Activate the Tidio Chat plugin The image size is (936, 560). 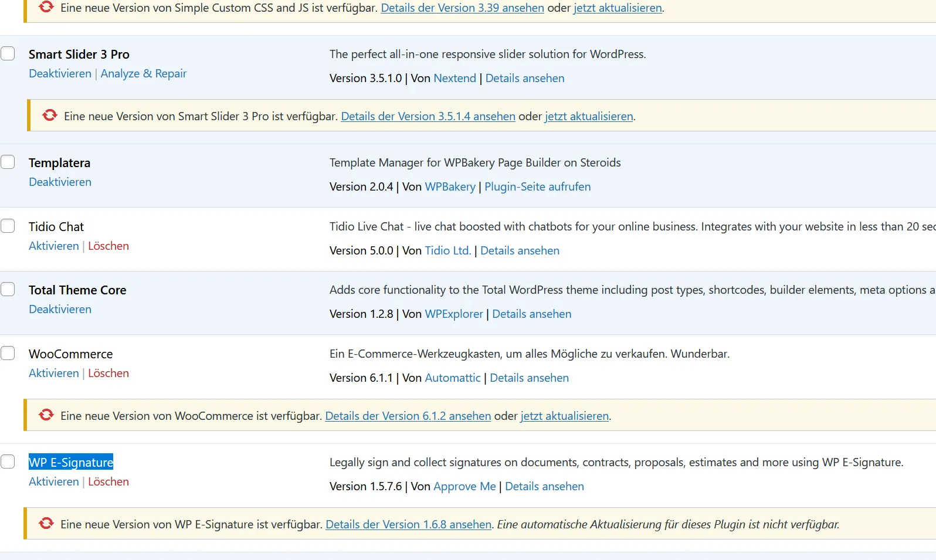point(54,246)
